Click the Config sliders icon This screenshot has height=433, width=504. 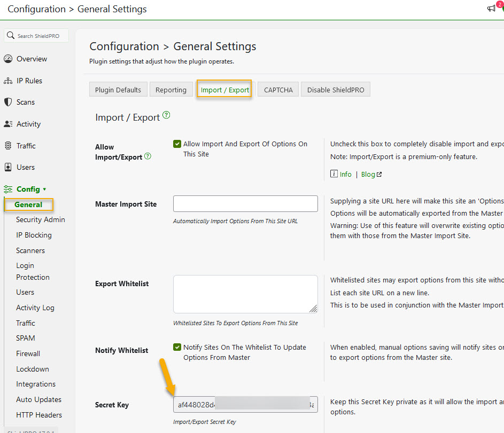[8, 189]
